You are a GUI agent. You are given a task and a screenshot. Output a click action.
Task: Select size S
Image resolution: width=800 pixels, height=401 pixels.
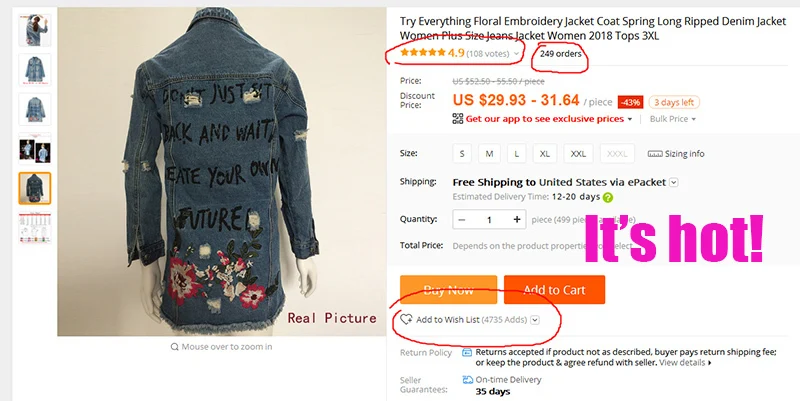(x=462, y=154)
